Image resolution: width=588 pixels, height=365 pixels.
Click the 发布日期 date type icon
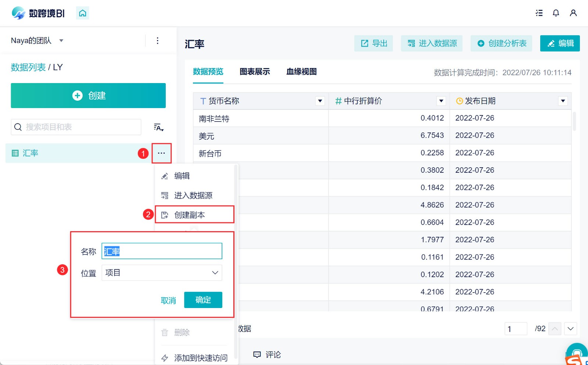459,101
